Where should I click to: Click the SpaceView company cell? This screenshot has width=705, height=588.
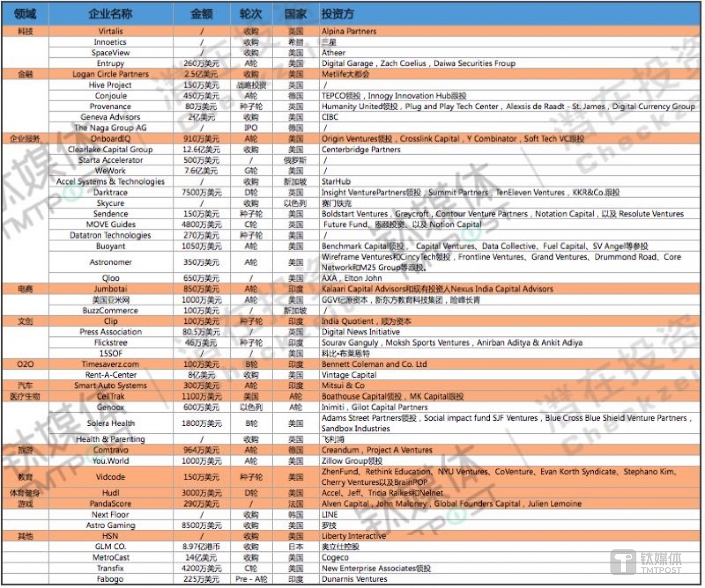tap(111, 53)
